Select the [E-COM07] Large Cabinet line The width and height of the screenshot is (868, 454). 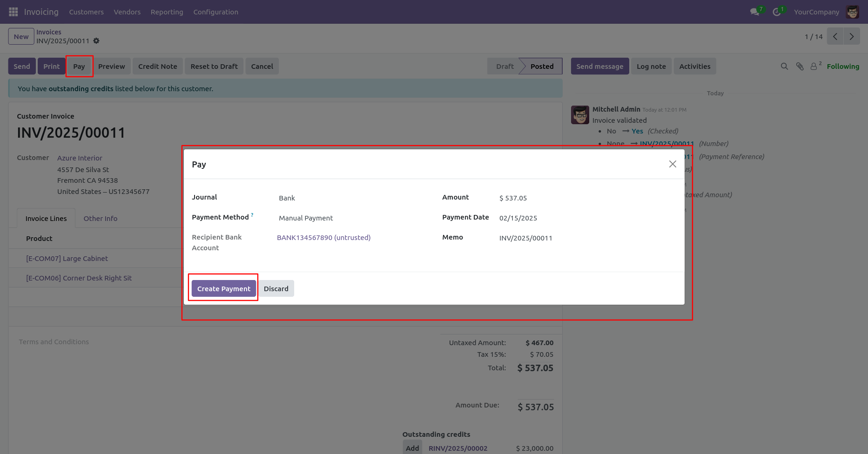[x=67, y=259]
